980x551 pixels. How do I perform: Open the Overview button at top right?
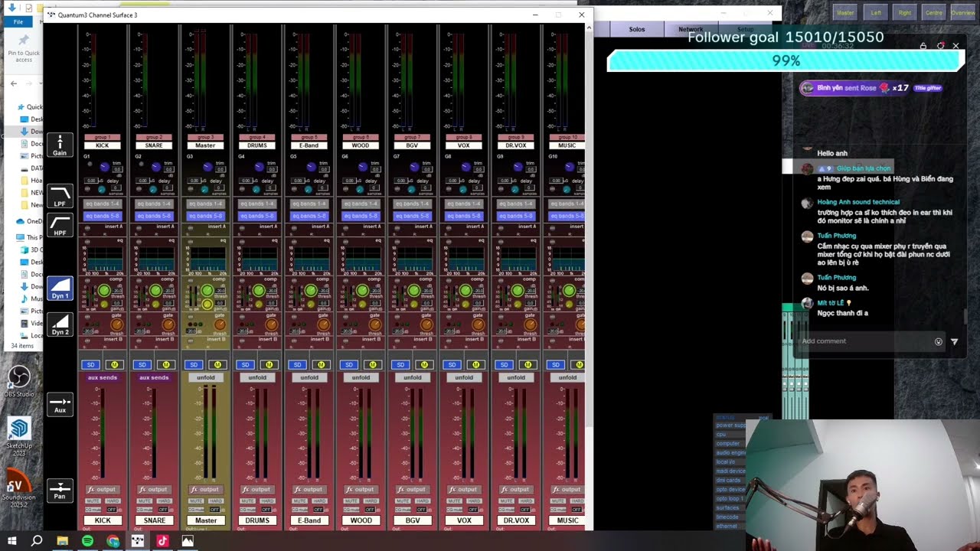coord(963,12)
